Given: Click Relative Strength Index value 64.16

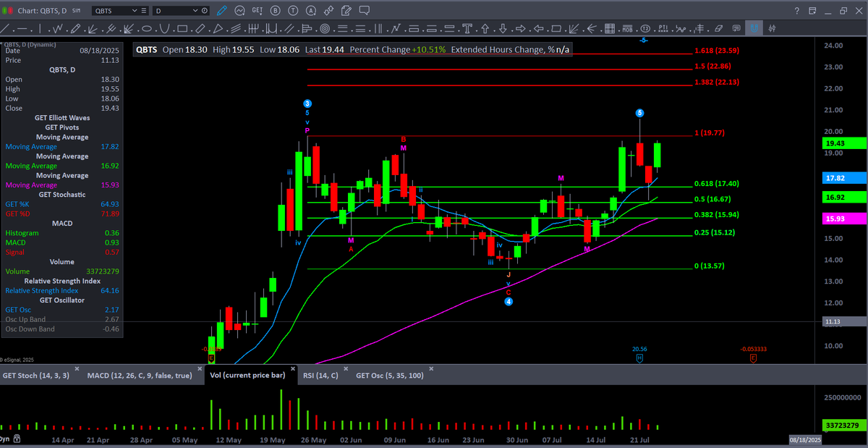Looking at the screenshot, I should tap(109, 290).
